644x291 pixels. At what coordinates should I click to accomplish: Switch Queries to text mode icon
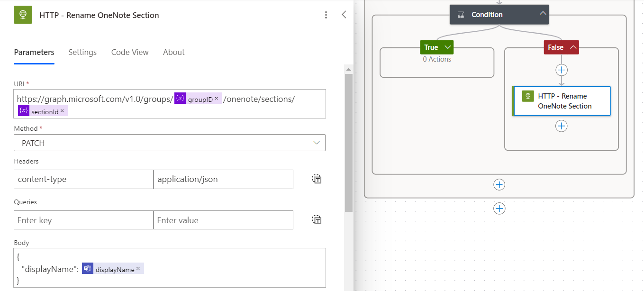[317, 220]
